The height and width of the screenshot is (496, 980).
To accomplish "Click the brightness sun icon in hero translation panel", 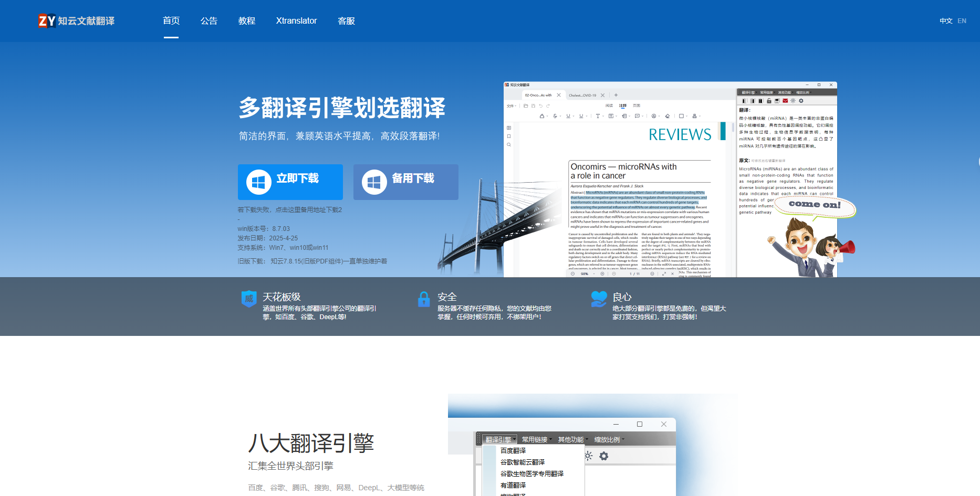I will [793, 101].
